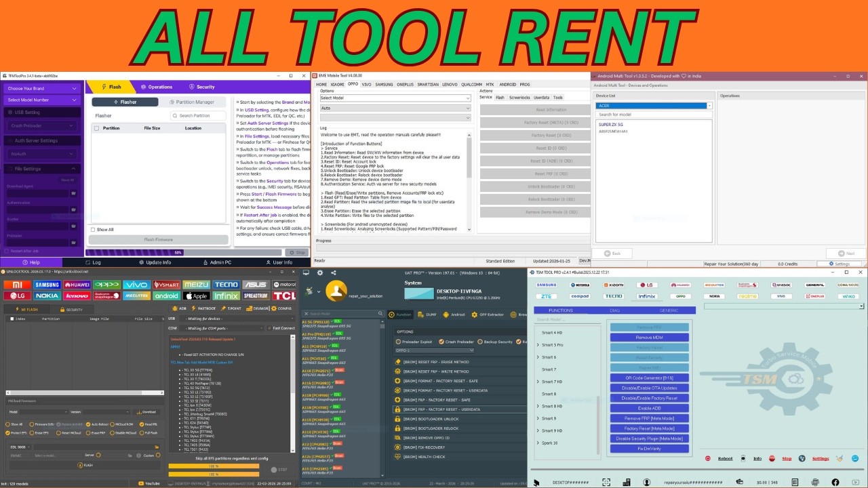Enable Fast Connect in UnlockTool
868x488 pixels.
281,328
